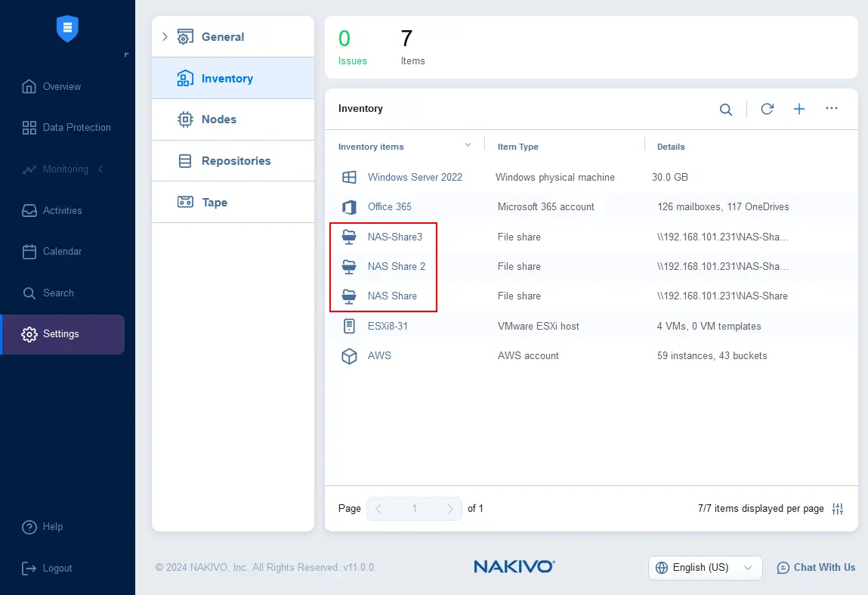
Task: Open the NAS Share 2 inventory item
Action: 397,266
